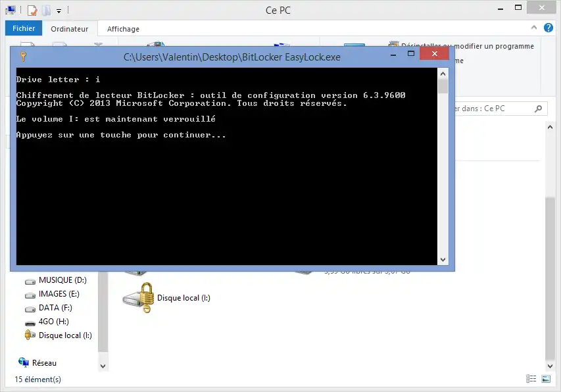Select Disque local (I:) label in main pane

tap(183, 298)
